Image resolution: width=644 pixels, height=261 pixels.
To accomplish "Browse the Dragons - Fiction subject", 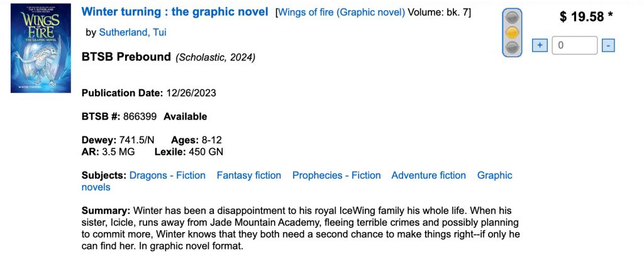I will click(167, 175).
